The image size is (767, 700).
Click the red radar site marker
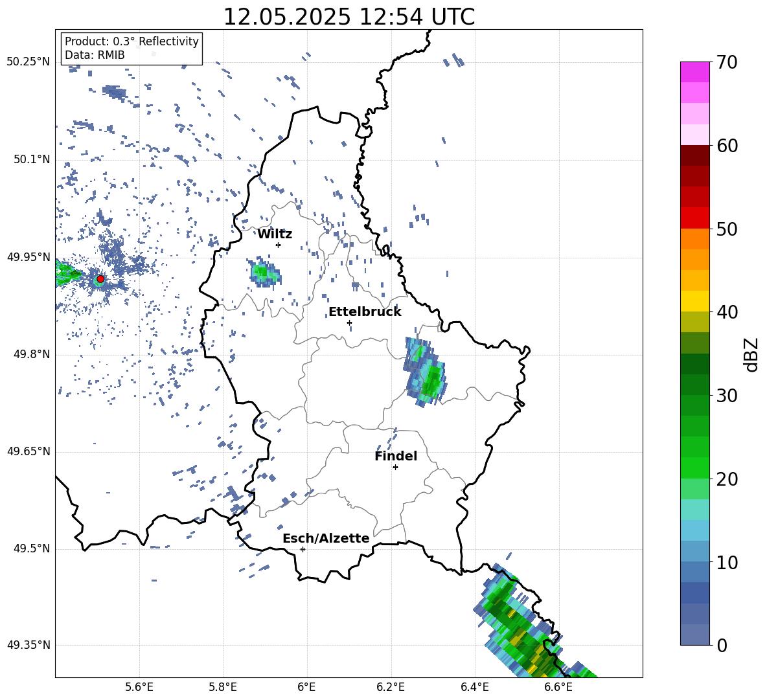pos(100,278)
